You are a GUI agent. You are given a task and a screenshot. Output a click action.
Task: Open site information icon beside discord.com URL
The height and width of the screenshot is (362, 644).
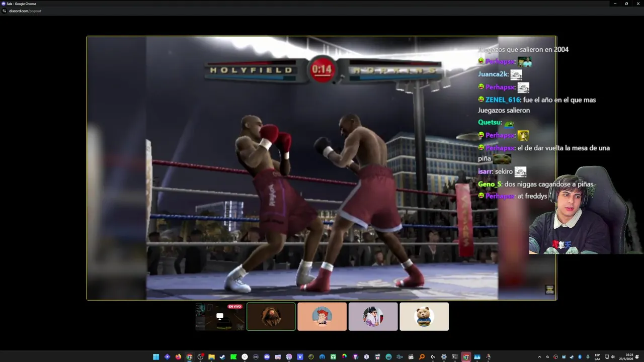(x=4, y=11)
